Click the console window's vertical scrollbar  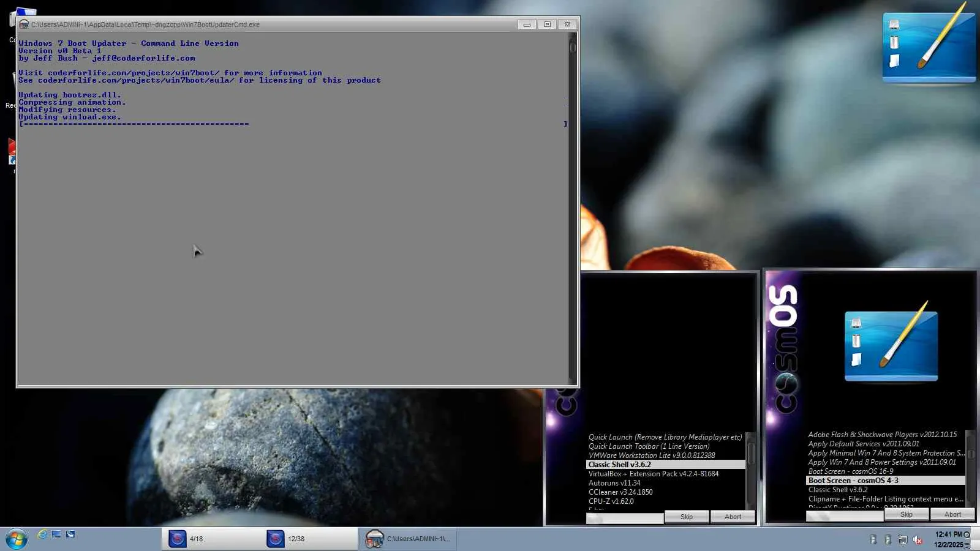point(573,208)
